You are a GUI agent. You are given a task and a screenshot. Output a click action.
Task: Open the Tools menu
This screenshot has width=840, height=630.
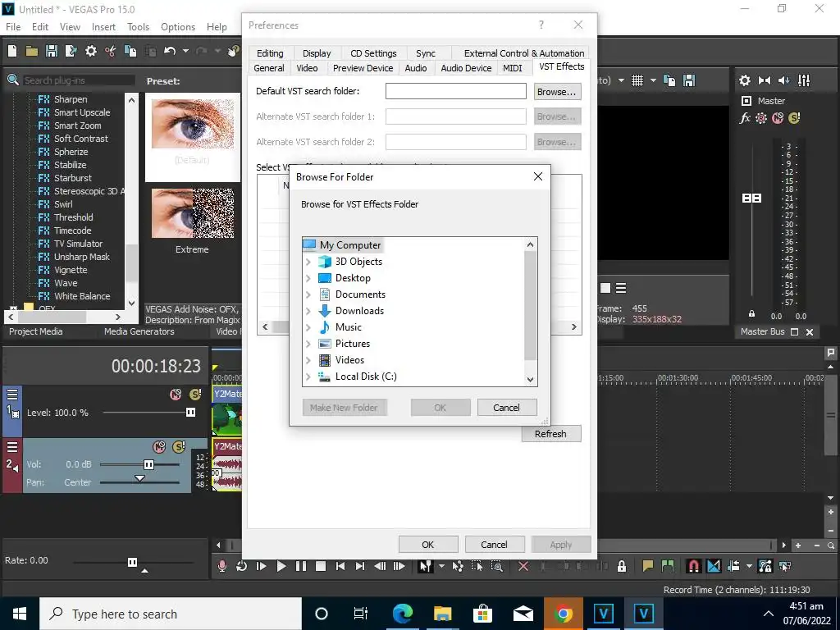(x=138, y=27)
